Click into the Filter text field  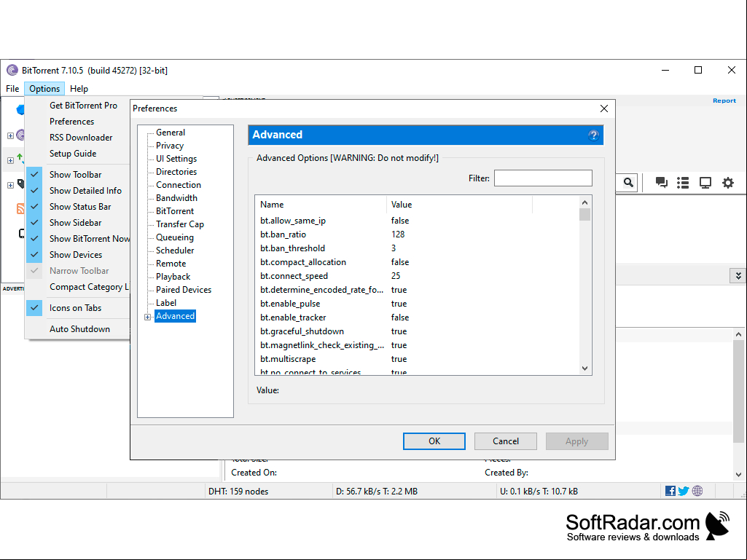tap(543, 178)
